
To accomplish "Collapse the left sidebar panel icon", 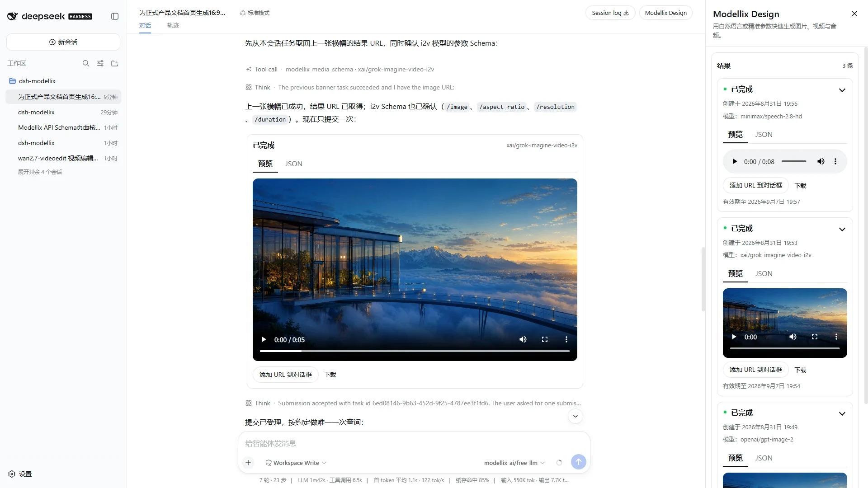I will [x=115, y=16].
